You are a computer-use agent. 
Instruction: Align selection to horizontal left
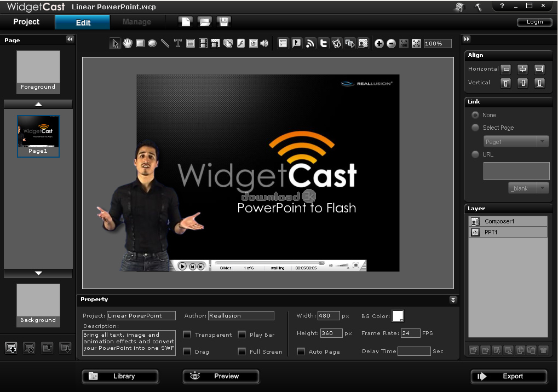click(505, 69)
